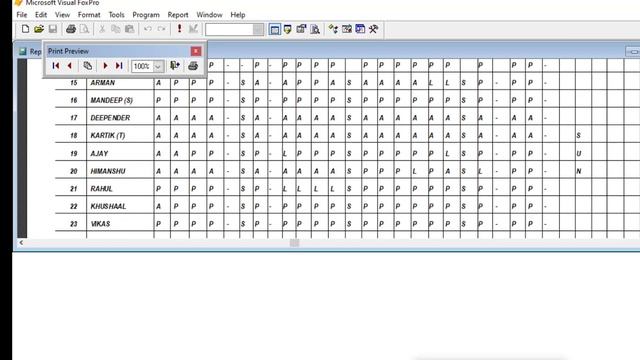Click the Cut scissors icon

tap(102, 29)
